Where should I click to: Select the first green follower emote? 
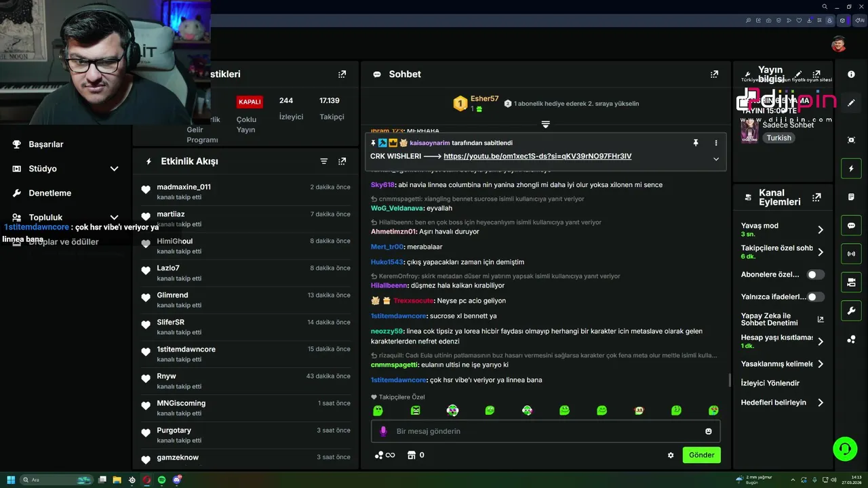[x=378, y=411]
